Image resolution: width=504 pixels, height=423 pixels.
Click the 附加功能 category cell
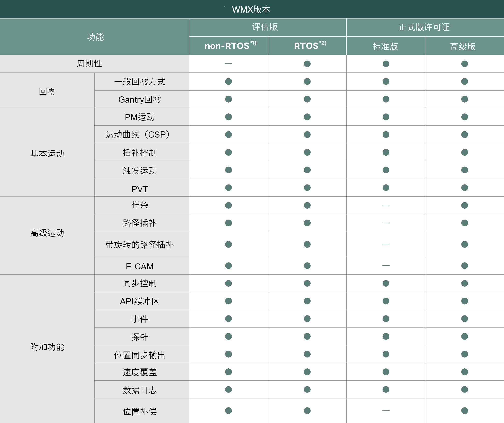pos(47,349)
